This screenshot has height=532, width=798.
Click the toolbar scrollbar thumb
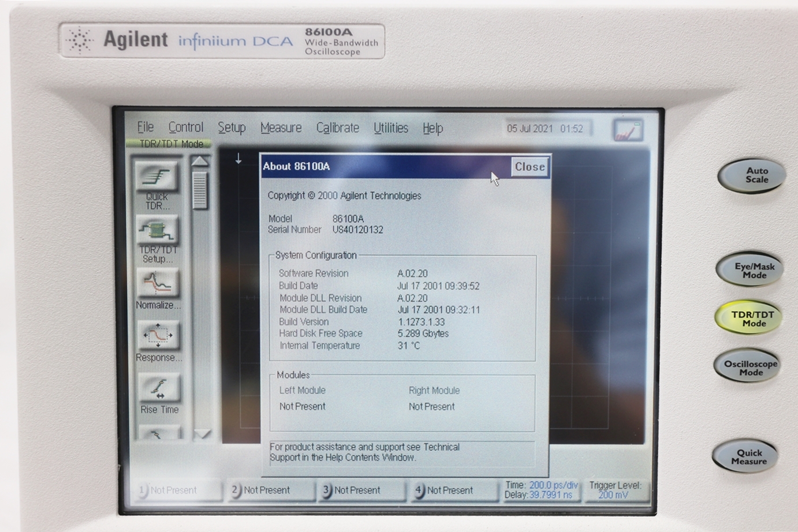point(200,190)
